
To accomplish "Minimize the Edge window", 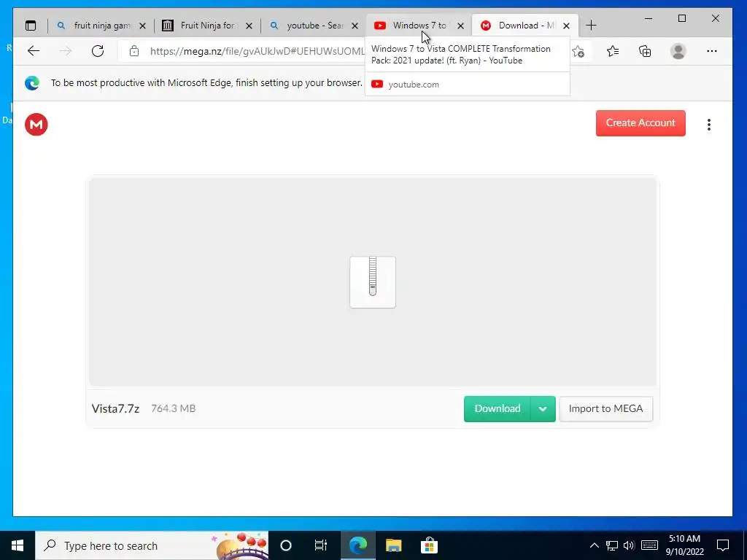I will [x=649, y=18].
